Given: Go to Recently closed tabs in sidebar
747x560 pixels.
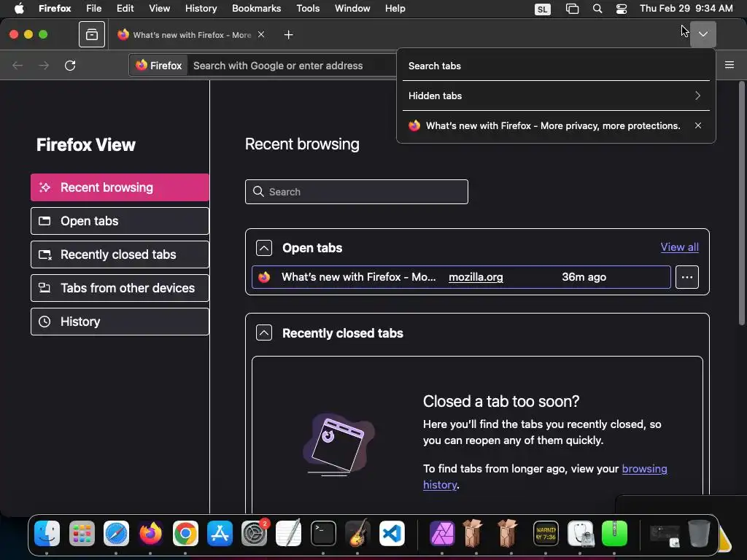Looking at the screenshot, I should coord(120,254).
